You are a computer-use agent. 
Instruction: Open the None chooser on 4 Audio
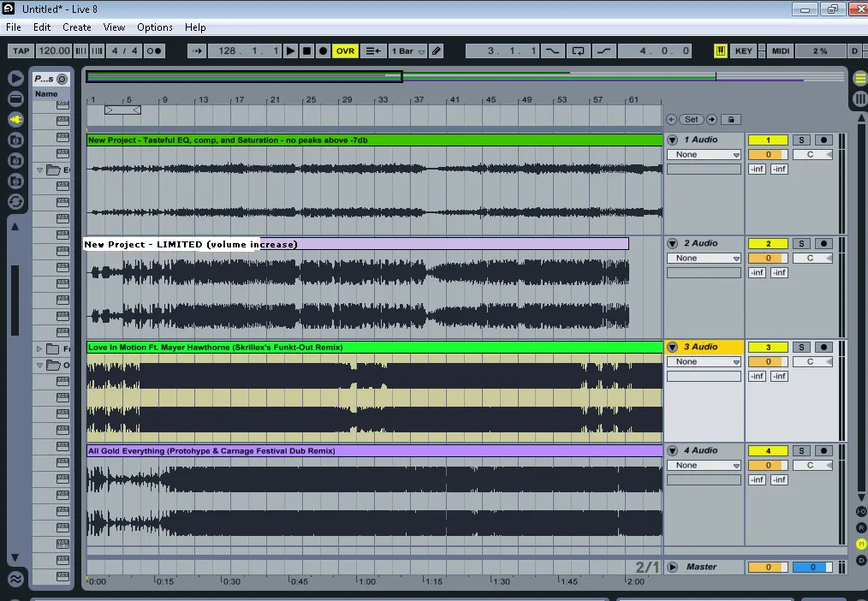click(704, 466)
